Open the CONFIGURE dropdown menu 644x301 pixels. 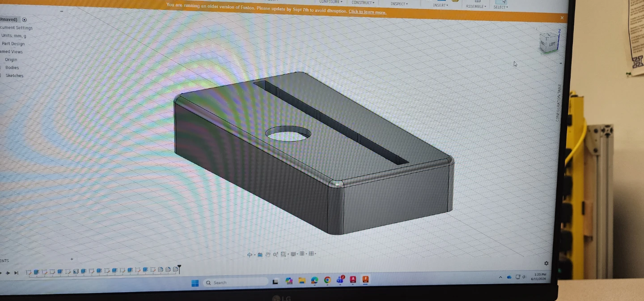click(x=331, y=2)
